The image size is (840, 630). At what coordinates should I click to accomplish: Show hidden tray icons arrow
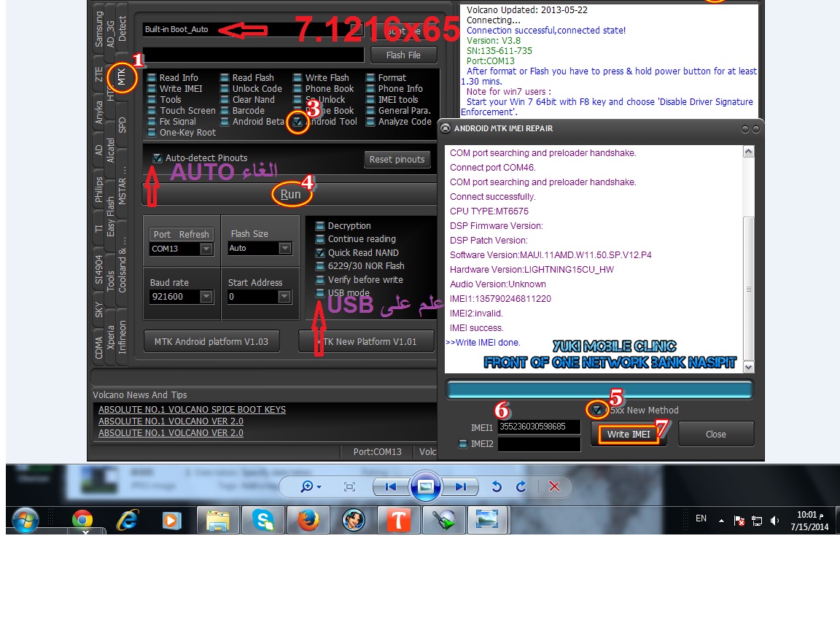[722, 520]
